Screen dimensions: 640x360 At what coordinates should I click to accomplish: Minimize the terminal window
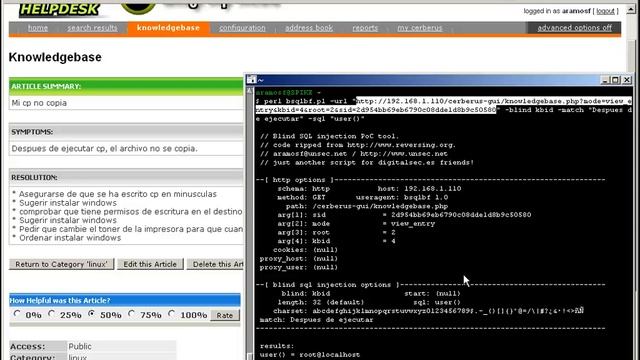tap(605, 80)
